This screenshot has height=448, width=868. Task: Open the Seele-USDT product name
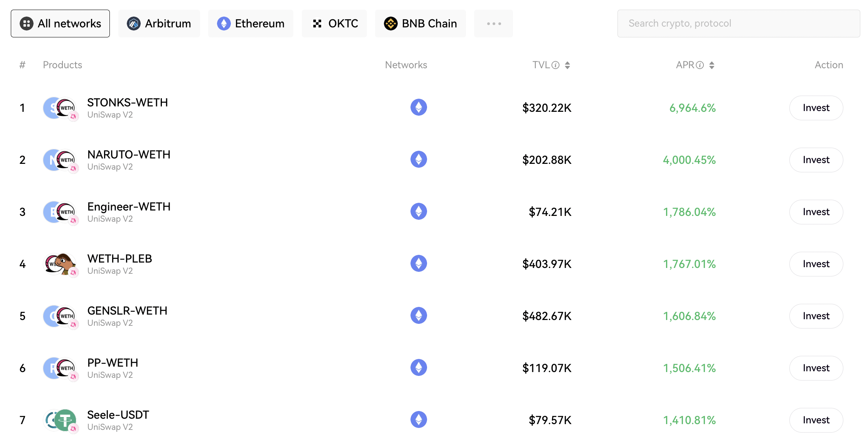pyautogui.click(x=118, y=415)
